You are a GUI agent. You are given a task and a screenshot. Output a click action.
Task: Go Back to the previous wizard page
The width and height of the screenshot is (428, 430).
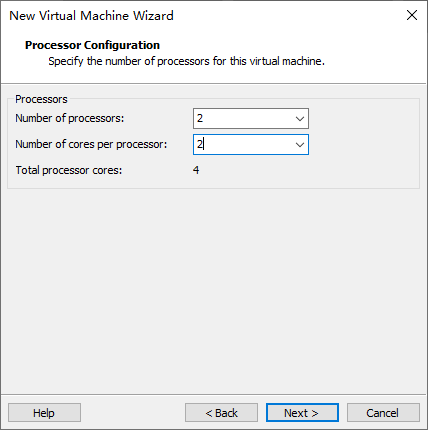[221, 413]
